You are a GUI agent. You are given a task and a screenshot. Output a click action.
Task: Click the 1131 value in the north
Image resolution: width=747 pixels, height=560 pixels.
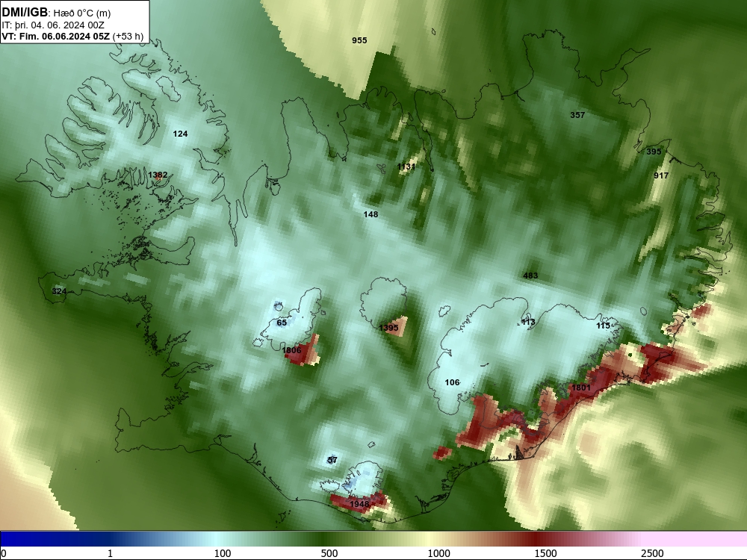point(406,167)
